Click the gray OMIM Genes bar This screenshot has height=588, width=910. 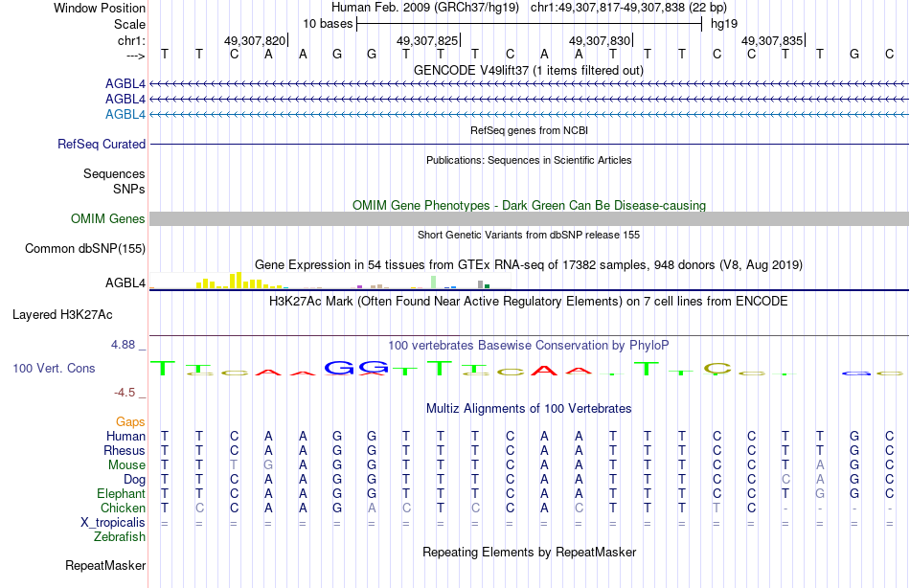tap(529, 219)
